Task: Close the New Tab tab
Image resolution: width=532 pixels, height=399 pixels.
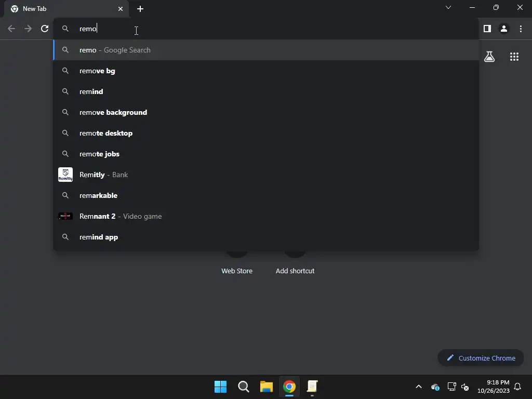Action: pyautogui.click(x=121, y=9)
